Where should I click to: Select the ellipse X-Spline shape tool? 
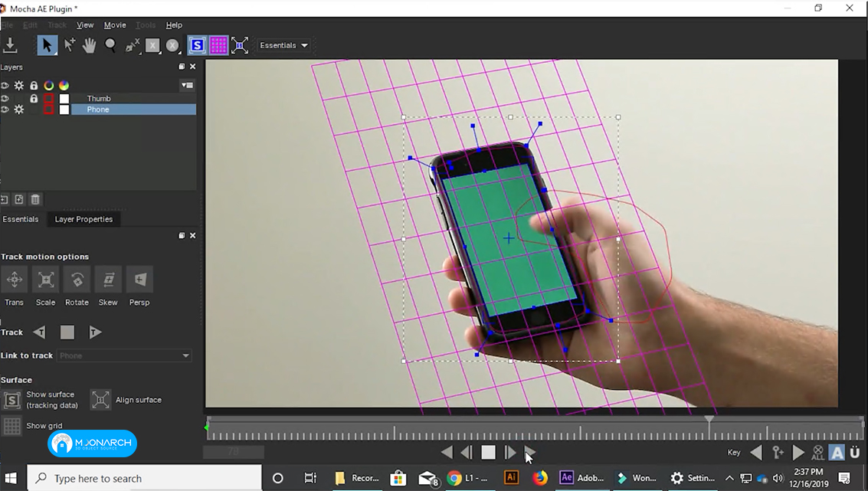172,46
